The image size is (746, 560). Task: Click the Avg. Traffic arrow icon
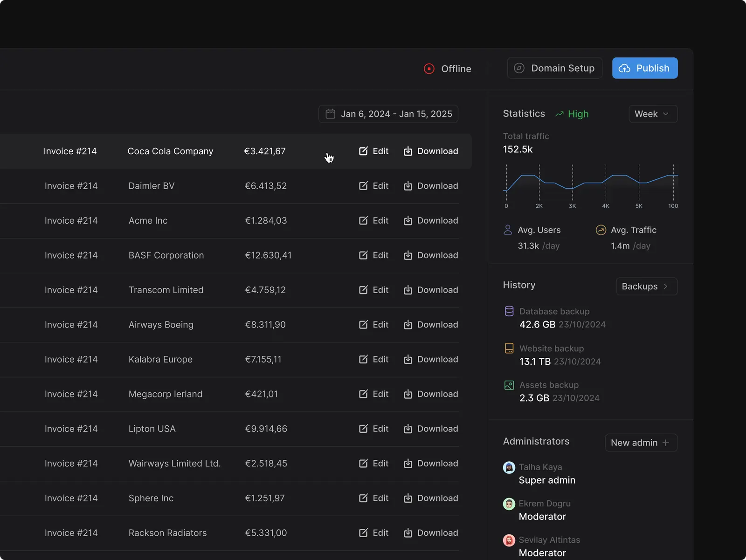tap(601, 230)
